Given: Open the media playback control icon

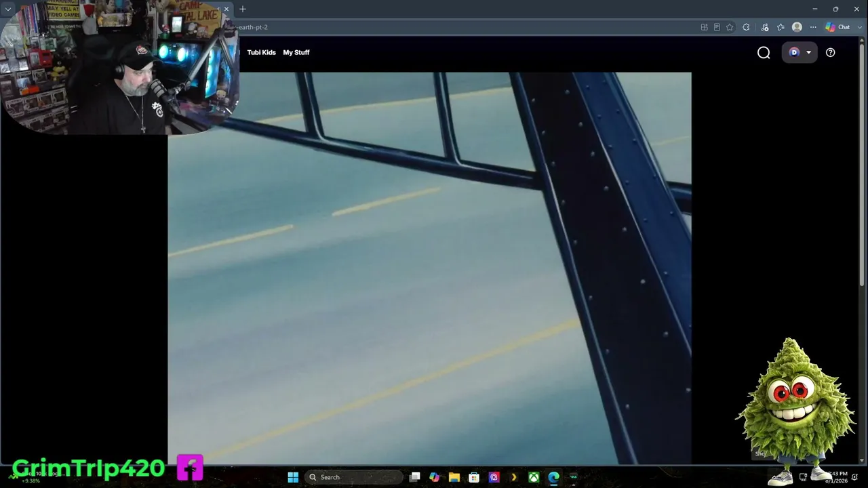Looking at the screenshot, I should pos(765,27).
